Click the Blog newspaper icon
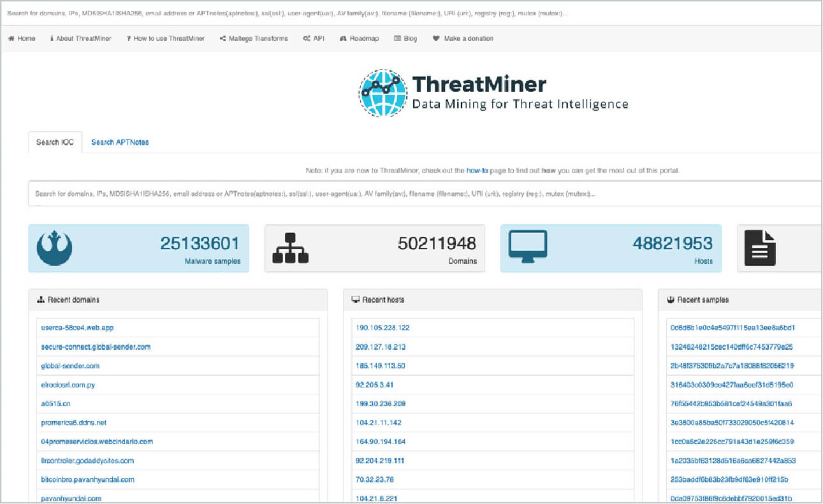The width and height of the screenshot is (823, 504). (x=398, y=38)
